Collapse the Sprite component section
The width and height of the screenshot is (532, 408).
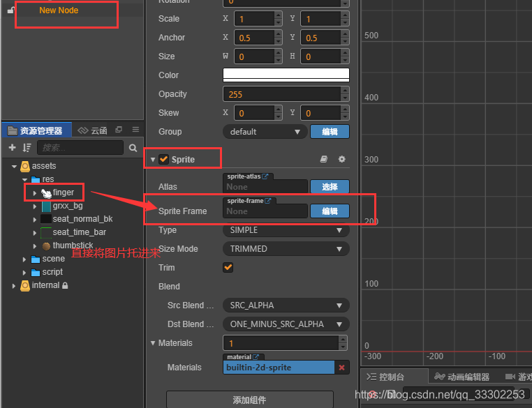pos(153,159)
